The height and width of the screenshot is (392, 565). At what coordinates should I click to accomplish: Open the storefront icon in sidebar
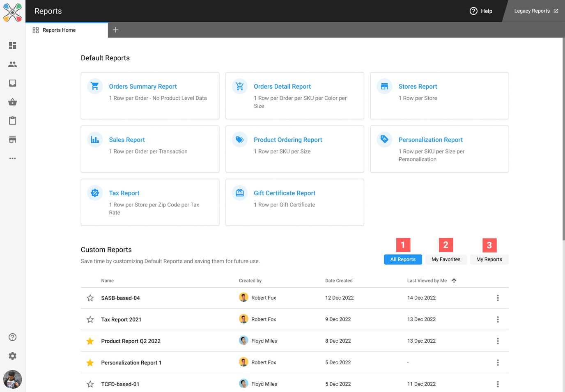coord(12,140)
